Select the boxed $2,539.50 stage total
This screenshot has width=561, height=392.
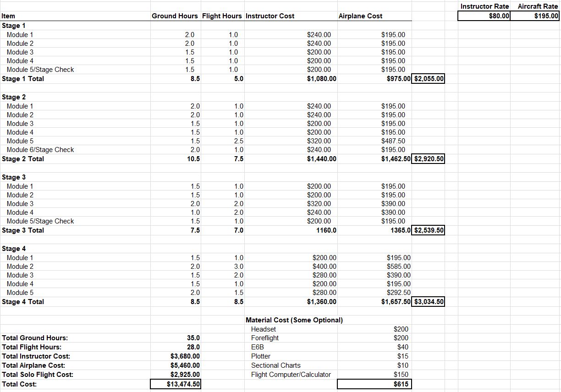coord(429,230)
